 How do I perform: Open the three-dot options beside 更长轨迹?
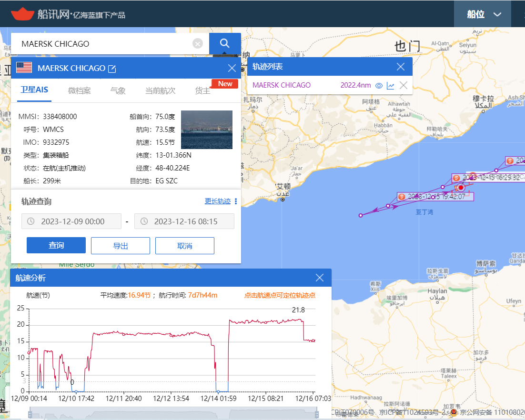[x=236, y=201]
